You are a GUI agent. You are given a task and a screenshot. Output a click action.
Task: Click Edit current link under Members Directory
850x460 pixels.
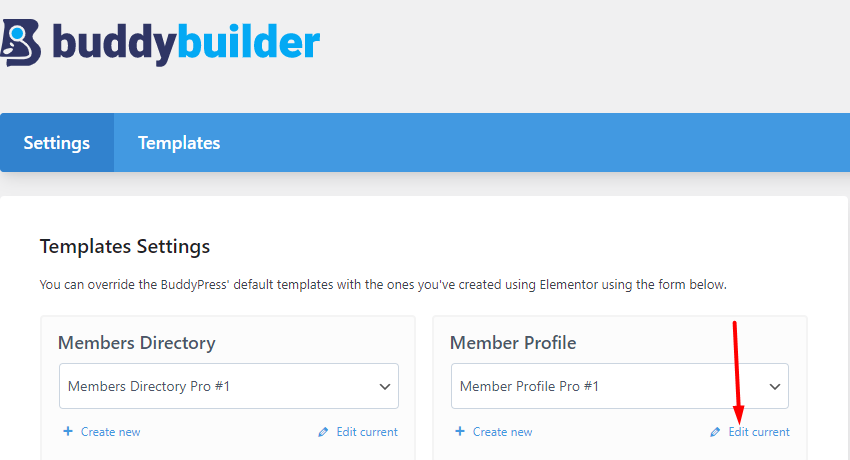367,432
